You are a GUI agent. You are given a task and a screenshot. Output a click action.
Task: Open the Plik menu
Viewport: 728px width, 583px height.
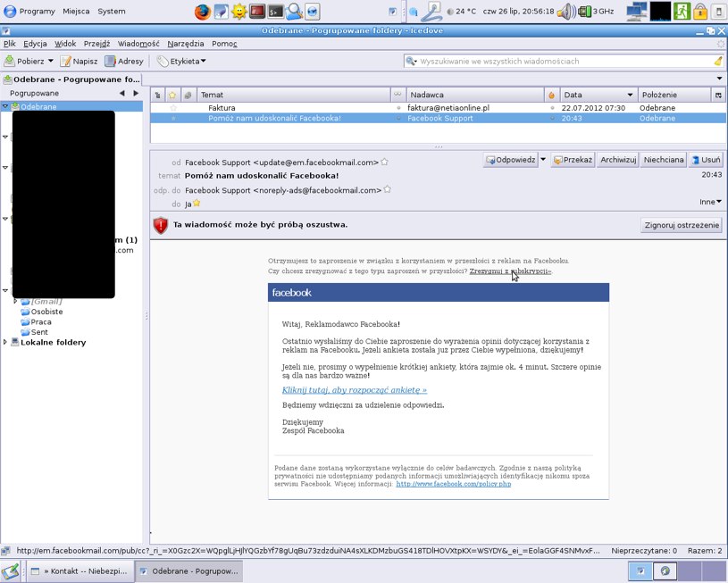(9, 44)
